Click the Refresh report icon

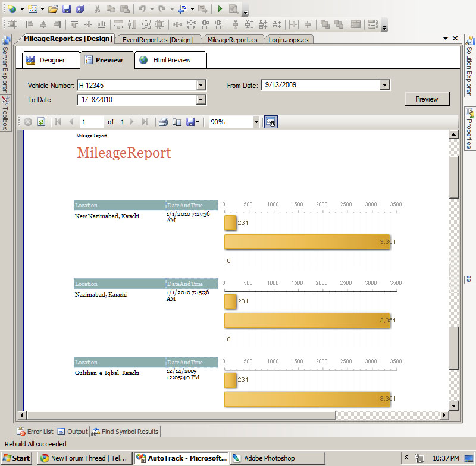coord(42,122)
